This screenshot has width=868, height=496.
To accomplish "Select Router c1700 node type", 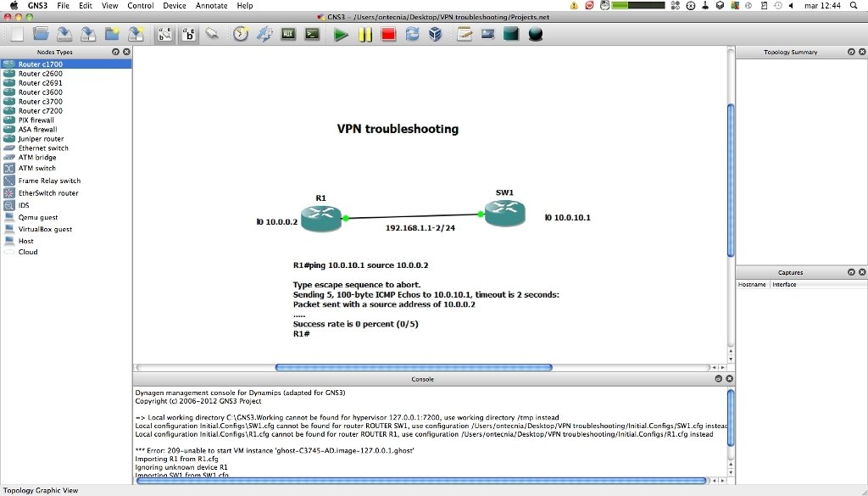I will coord(66,64).
